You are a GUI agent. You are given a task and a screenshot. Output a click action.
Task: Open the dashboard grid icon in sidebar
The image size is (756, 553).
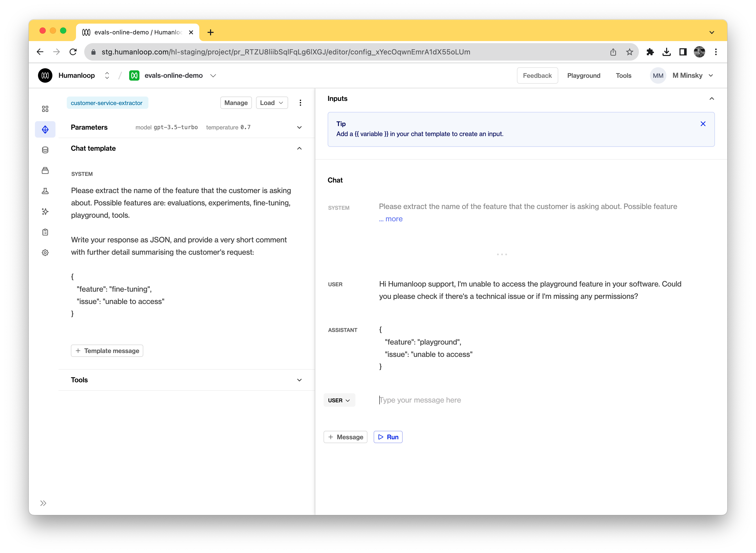point(45,109)
